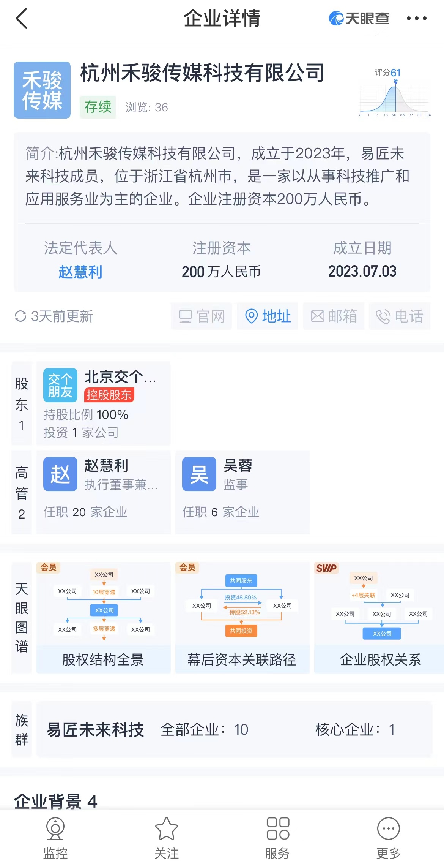Tap the back arrow icon

pyautogui.click(x=22, y=18)
